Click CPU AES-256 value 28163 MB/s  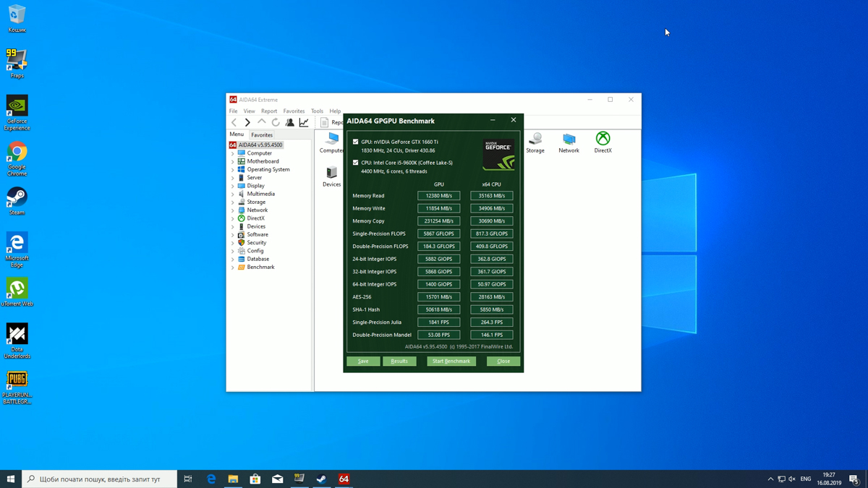coord(491,297)
